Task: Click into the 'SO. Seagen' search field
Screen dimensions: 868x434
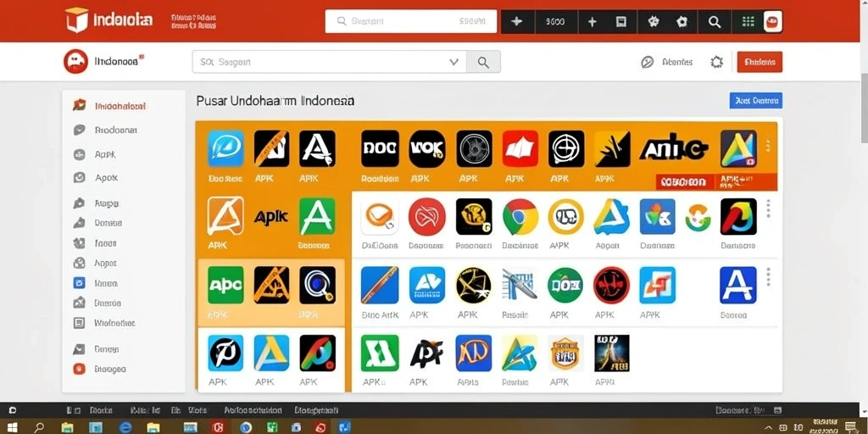Action: 330,62
